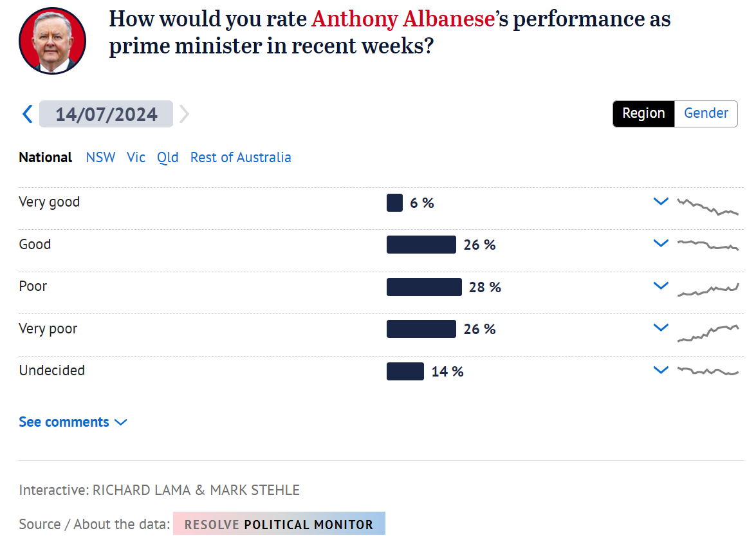The height and width of the screenshot is (540, 756).
Task: Click Anthony Albanese's portrait photo
Action: [52, 41]
